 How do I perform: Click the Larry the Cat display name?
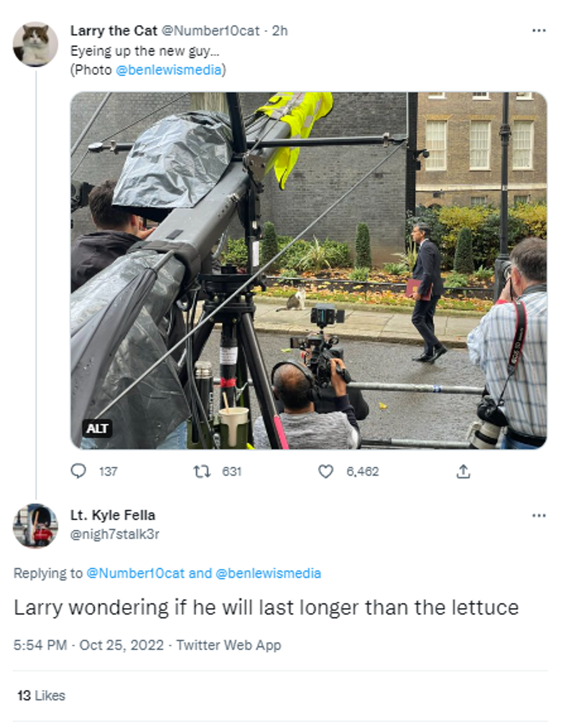point(114,31)
